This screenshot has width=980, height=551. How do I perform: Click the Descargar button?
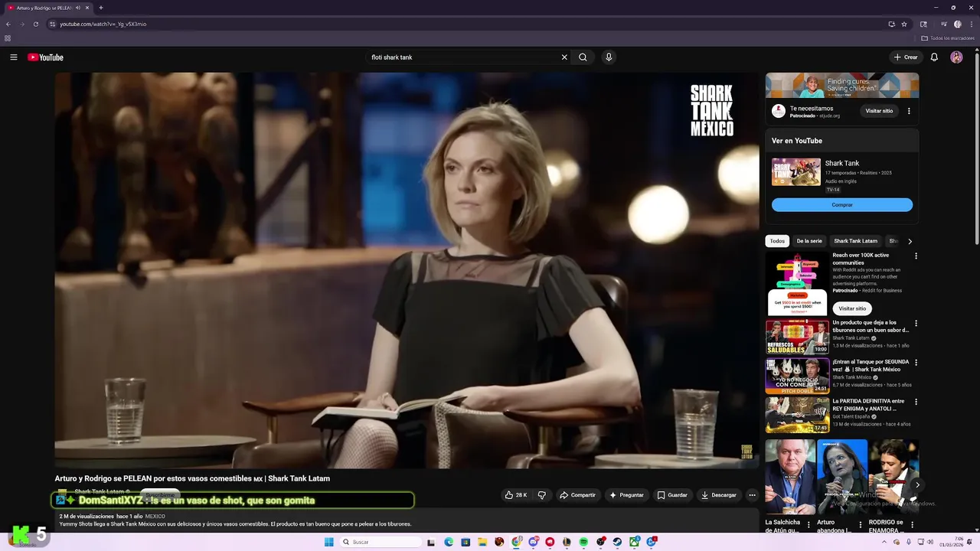(x=719, y=495)
